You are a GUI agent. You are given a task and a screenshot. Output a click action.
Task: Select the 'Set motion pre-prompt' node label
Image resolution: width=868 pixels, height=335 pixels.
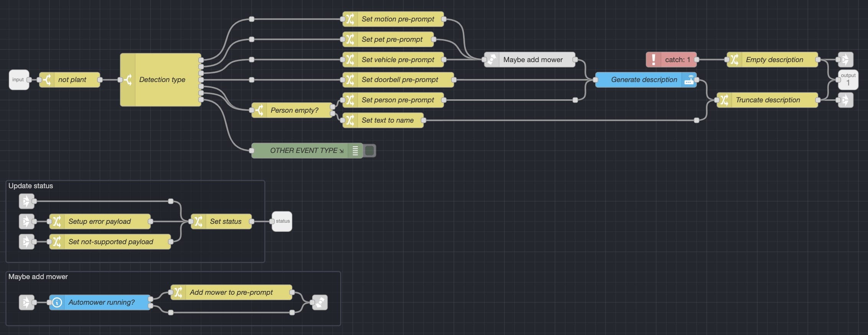click(x=398, y=19)
